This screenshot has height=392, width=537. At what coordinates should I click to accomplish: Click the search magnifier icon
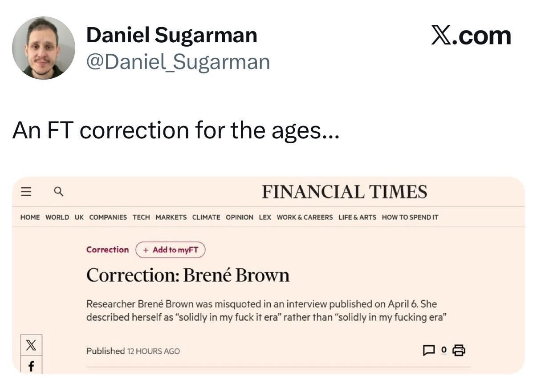58,191
